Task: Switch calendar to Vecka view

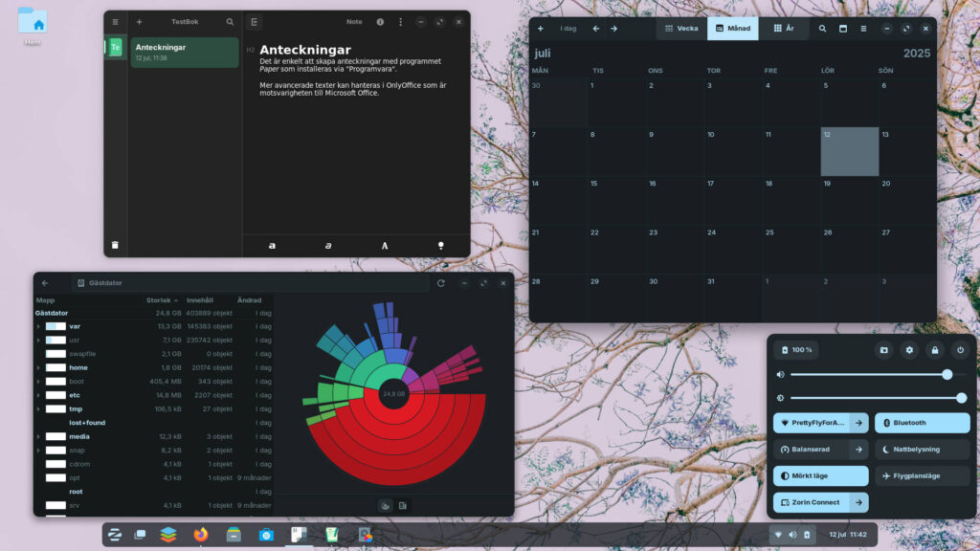Action: [681, 29]
